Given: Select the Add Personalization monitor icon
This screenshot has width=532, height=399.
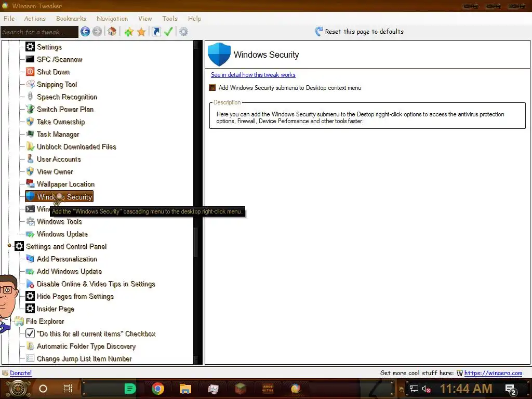Looking at the screenshot, I should click(30, 259).
